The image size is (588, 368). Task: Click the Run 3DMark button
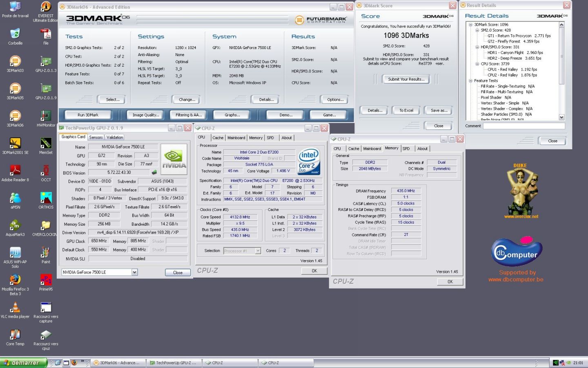(88, 115)
